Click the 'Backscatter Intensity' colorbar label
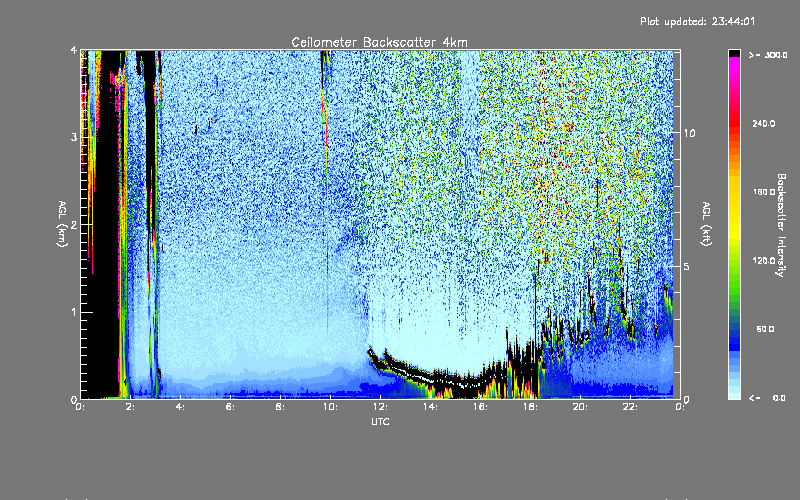The height and width of the screenshot is (500, 800). point(781,225)
